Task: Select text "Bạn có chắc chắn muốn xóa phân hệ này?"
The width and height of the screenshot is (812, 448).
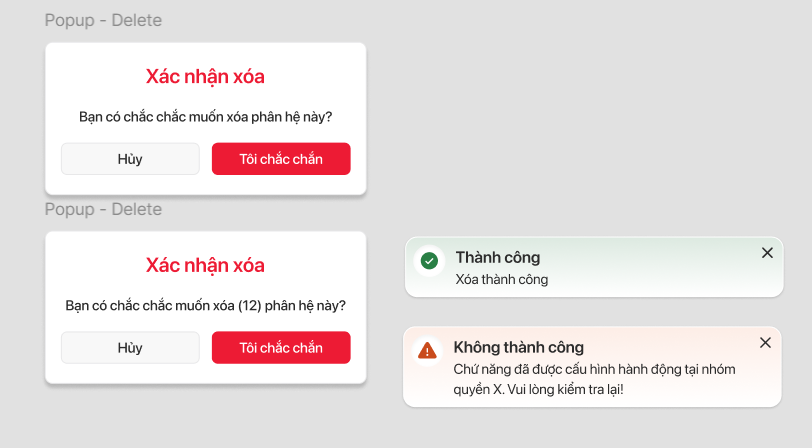Action: coord(205,117)
